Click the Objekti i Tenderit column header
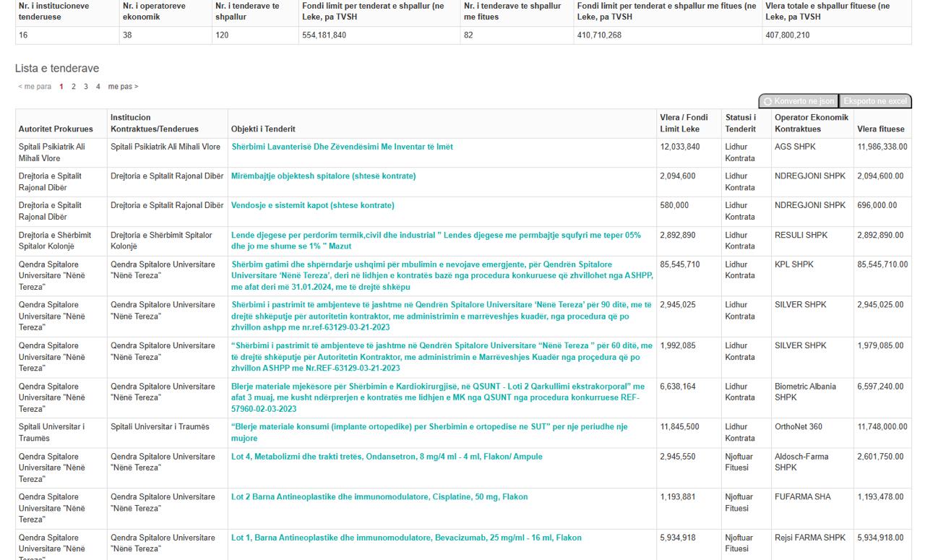This screenshot has height=560, width=925. pos(263,129)
